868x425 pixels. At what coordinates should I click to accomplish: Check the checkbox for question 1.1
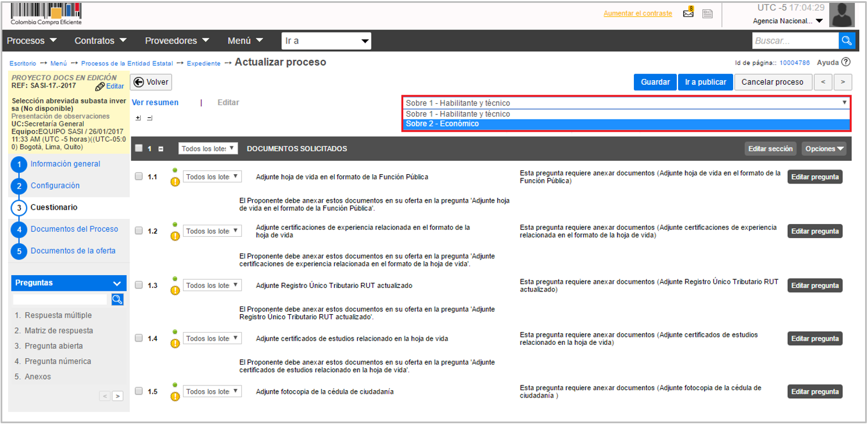tap(139, 176)
